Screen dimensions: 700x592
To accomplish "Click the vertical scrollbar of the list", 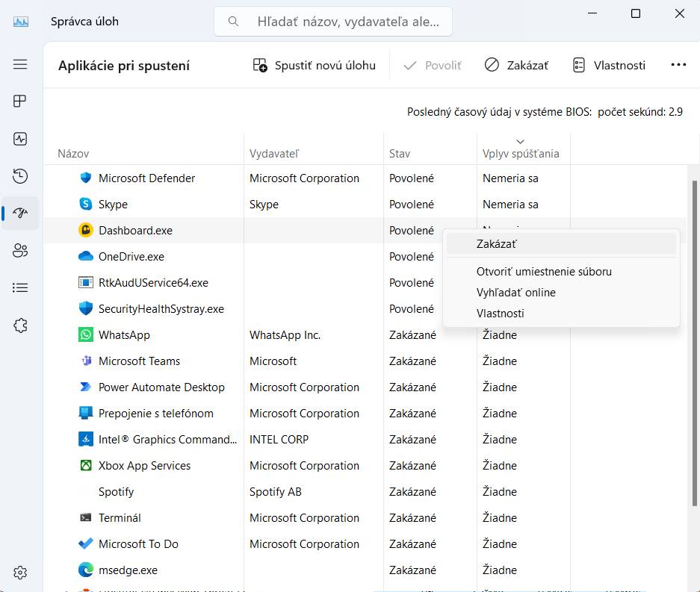I will pyautogui.click(x=694, y=343).
